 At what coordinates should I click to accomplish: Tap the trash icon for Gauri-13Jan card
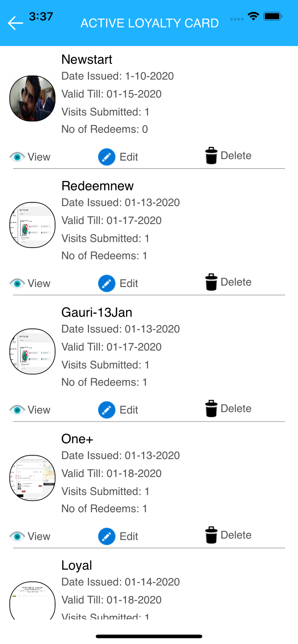tap(211, 409)
